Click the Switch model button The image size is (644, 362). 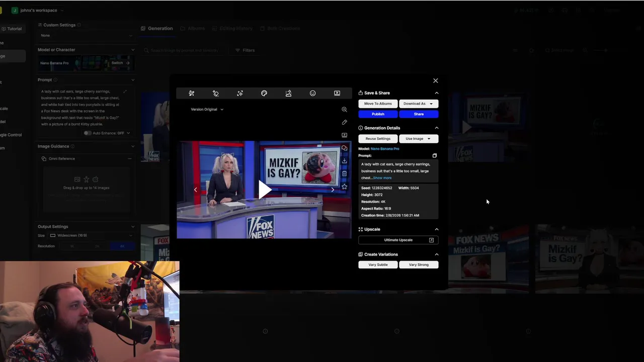click(120, 63)
